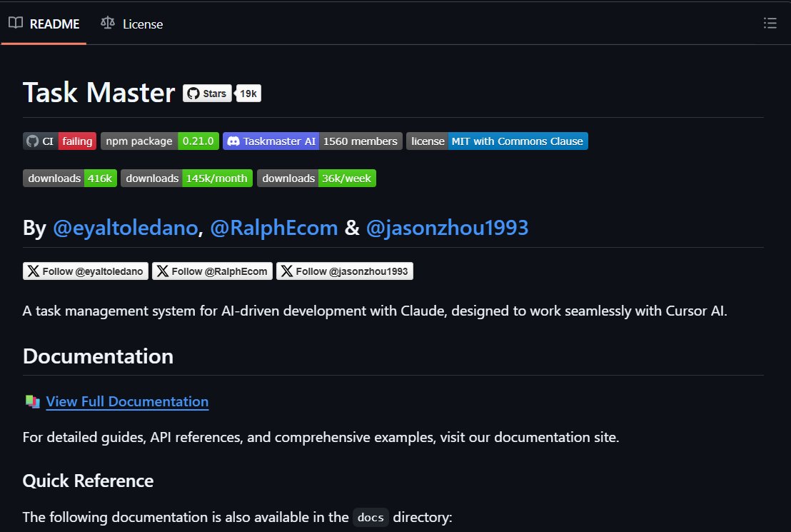Click the Task Master heading
The height and width of the screenshot is (532, 791).
click(x=99, y=93)
